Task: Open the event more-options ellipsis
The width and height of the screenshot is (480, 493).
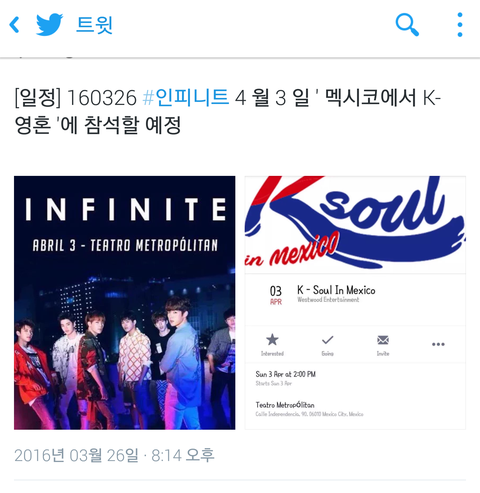Action: pyautogui.click(x=438, y=344)
